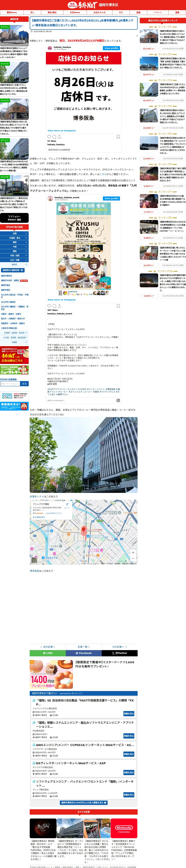Click 拡大地図を表示 on the map

pyautogui.click(x=39, y=517)
